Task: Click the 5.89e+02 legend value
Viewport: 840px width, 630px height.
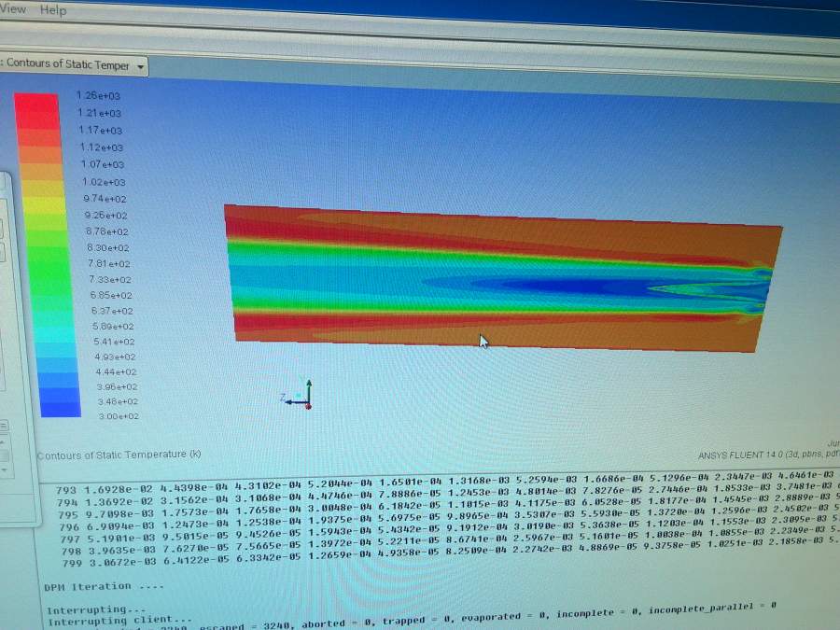Action: pyautogui.click(x=113, y=327)
